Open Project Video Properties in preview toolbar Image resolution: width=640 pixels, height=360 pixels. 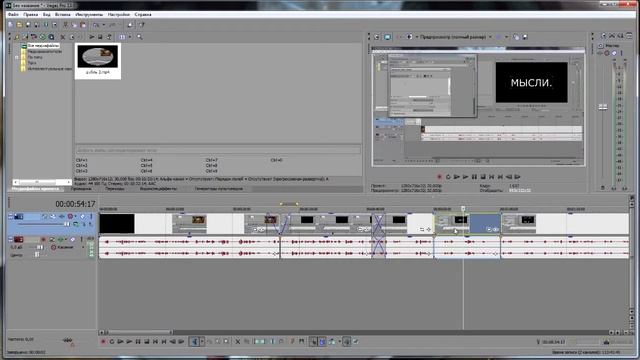pyautogui.click(x=376, y=37)
